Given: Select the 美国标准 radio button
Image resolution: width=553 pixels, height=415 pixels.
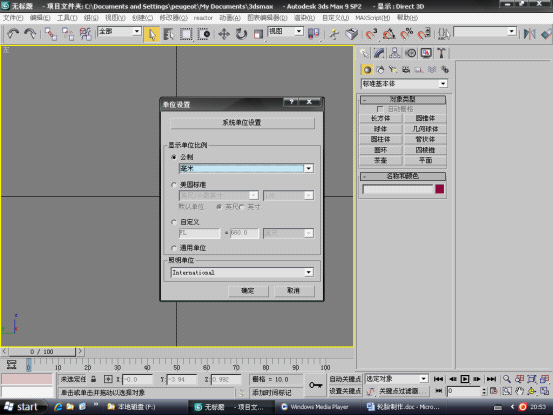Looking at the screenshot, I should click(x=174, y=184).
